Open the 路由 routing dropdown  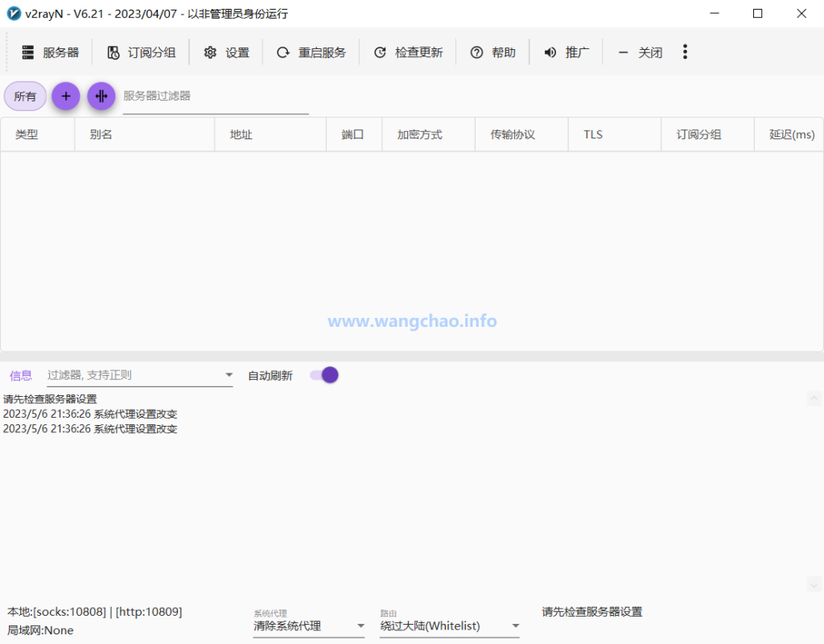450,625
